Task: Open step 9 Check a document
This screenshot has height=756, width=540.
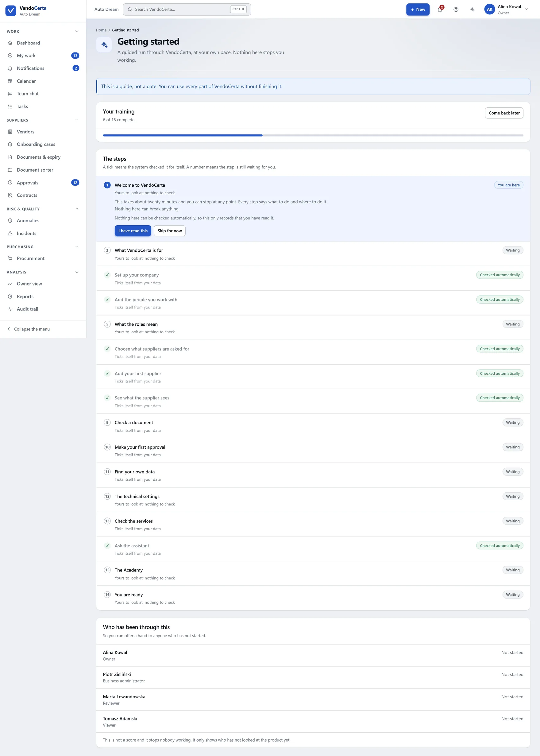Action: coord(313,426)
